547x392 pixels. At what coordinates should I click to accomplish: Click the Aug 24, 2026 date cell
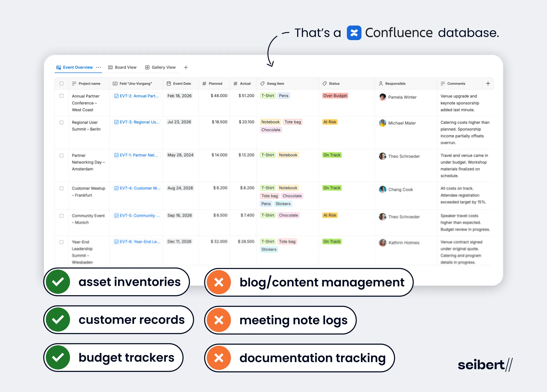pos(180,188)
